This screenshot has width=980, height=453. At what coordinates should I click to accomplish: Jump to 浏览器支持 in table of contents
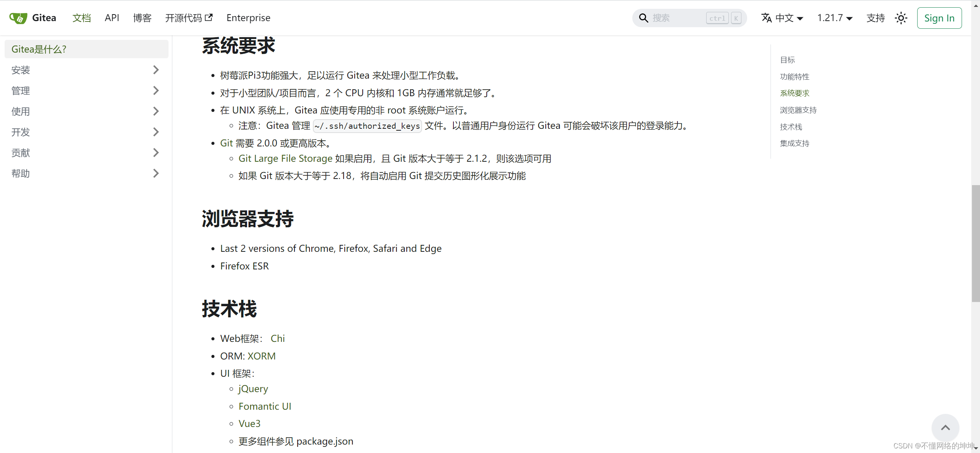(798, 110)
